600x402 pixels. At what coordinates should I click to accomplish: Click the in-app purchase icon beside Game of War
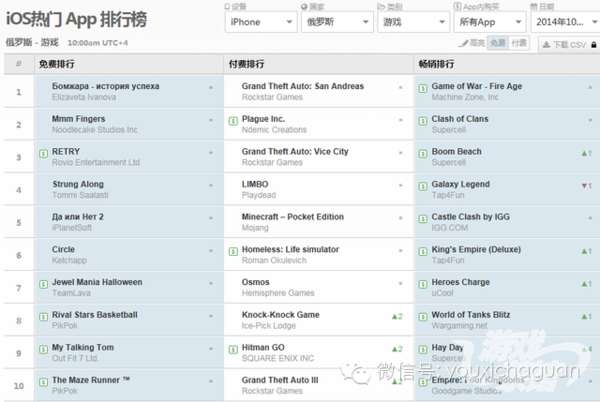click(423, 88)
